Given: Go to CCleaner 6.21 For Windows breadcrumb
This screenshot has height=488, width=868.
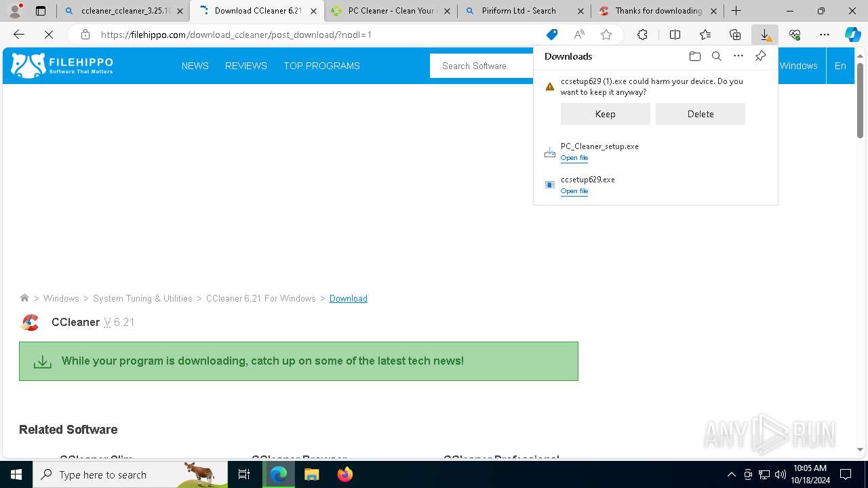Looking at the screenshot, I should click(261, 298).
